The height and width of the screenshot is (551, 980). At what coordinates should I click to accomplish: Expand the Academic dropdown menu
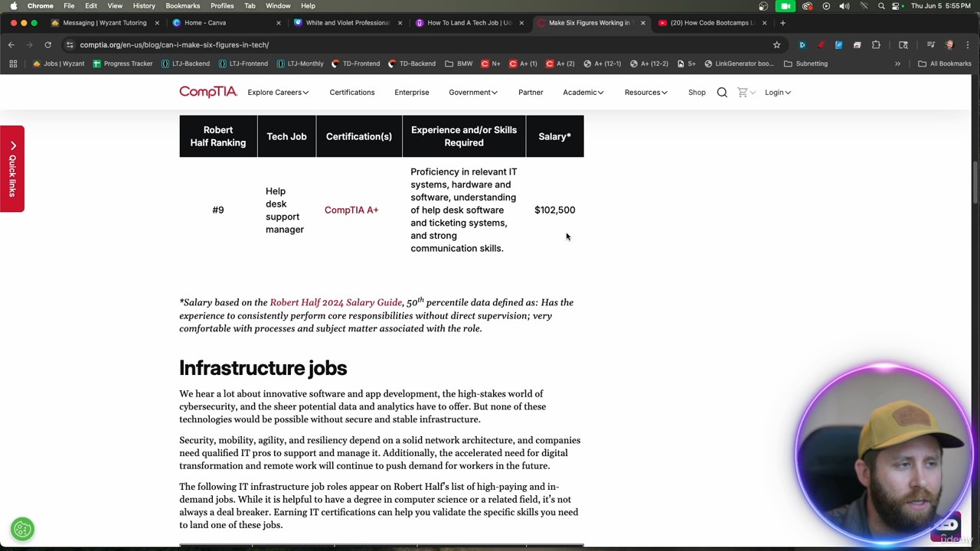[x=583, y=93]
